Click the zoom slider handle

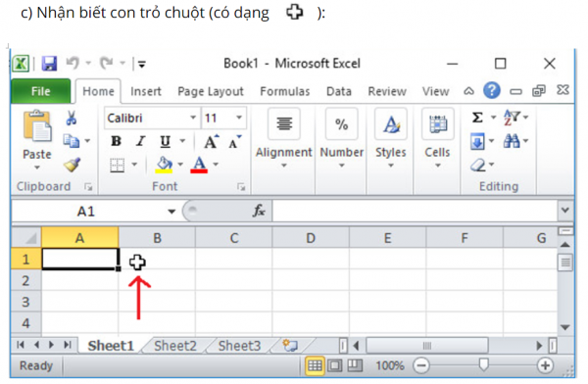(484, 364)
